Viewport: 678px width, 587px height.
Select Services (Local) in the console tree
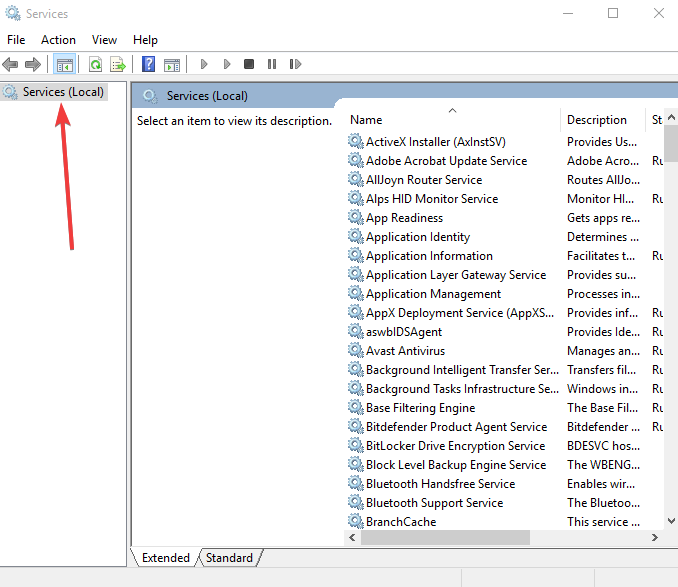[63, 92]
